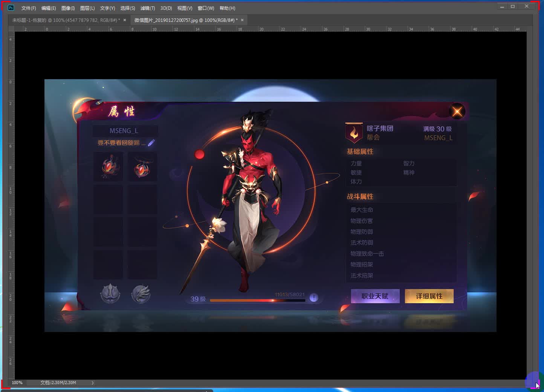Click the 11013/58021 experience value
544x392 pixels.
tap(290, 294)
